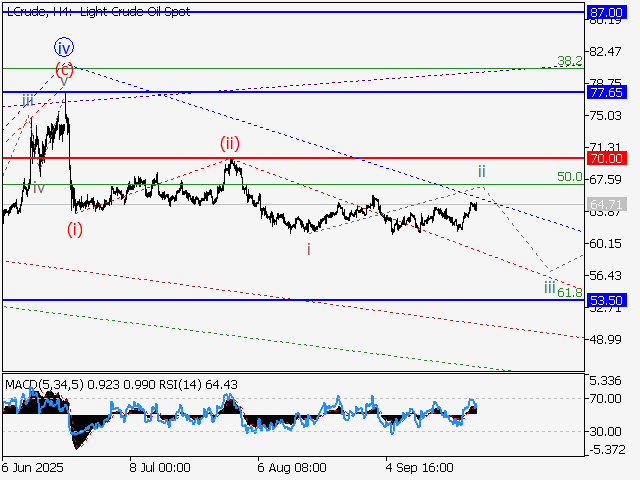Image resolution: width=640 pixels, height=480 pixels.
Task: Click the 61.8 Fibonacci level label
Action: click(569, 292)
